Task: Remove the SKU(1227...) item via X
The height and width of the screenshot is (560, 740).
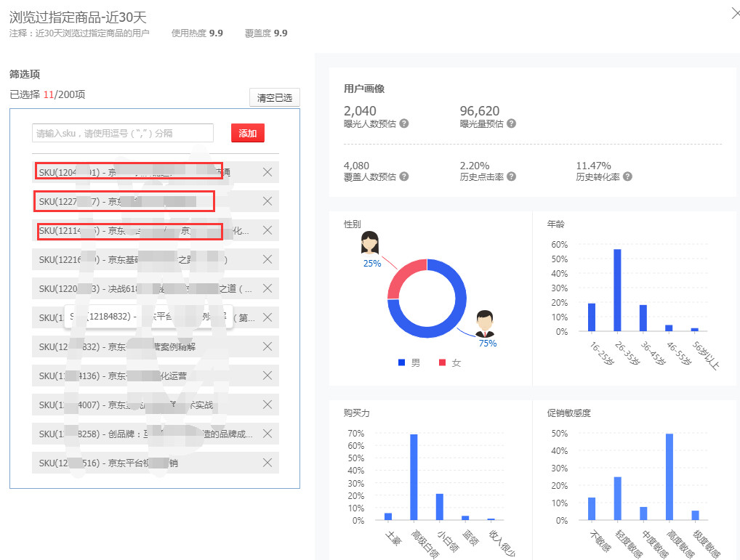Action: (268, 201)
